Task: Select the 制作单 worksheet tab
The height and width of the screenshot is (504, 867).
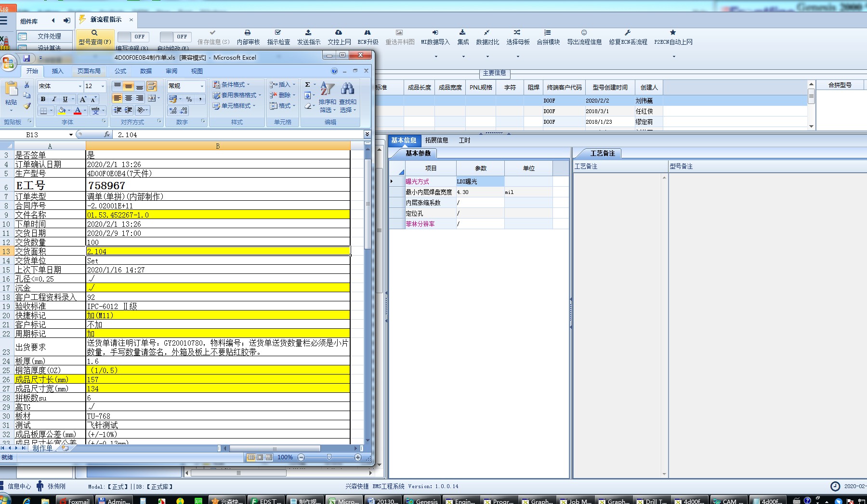Action: 42,448
